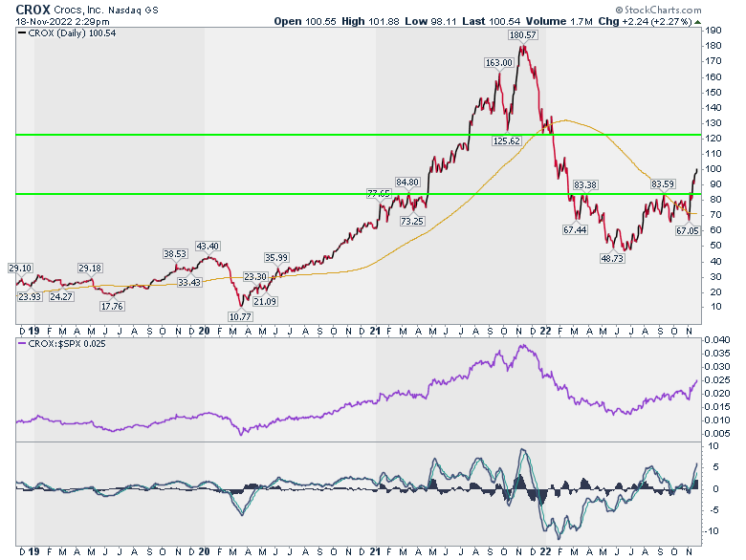746x560 pixels.
Task: Select the 24.27 price label
Action: pyautogui.click(x=61, y=296)
